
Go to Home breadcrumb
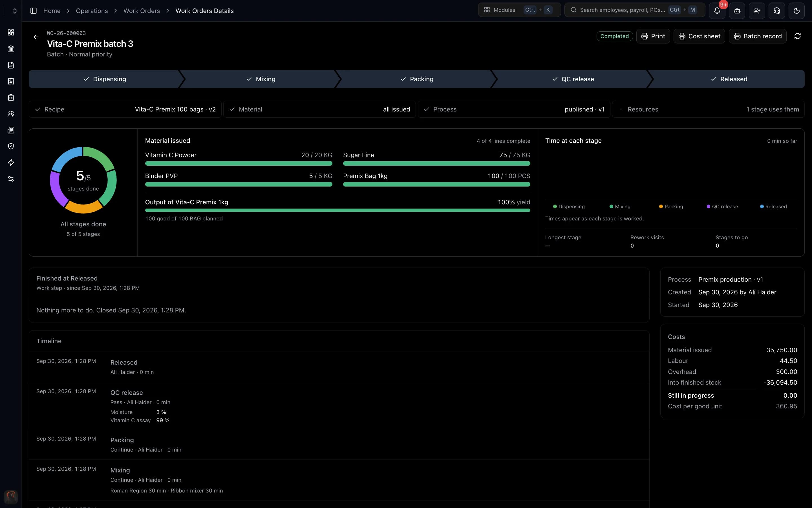tap(52, 11)
